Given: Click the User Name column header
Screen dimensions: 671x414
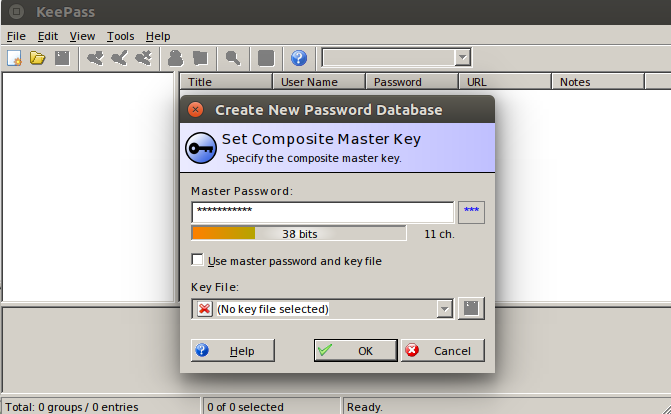Looking at the screenshot, I should (x=319, y=82).
